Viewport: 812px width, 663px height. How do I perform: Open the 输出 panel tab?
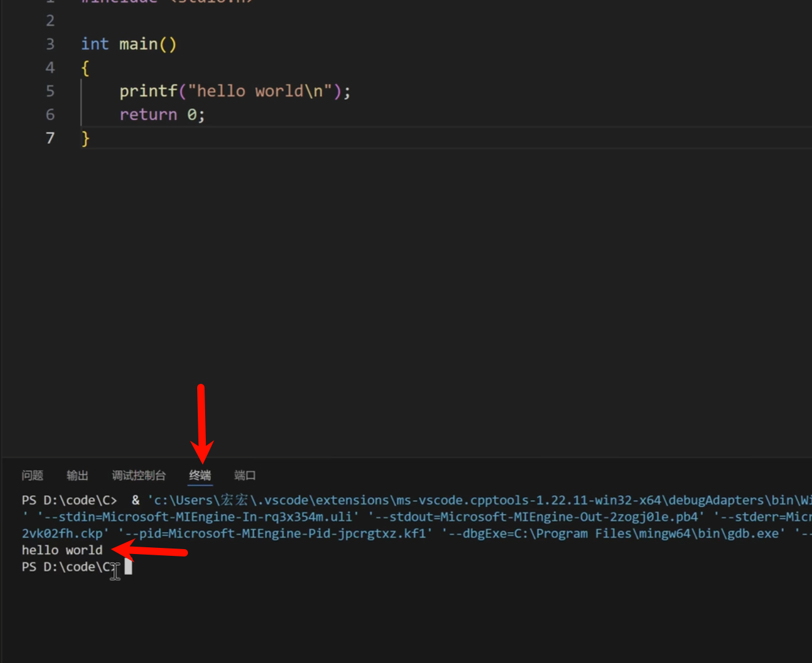[x=77, y=476]
